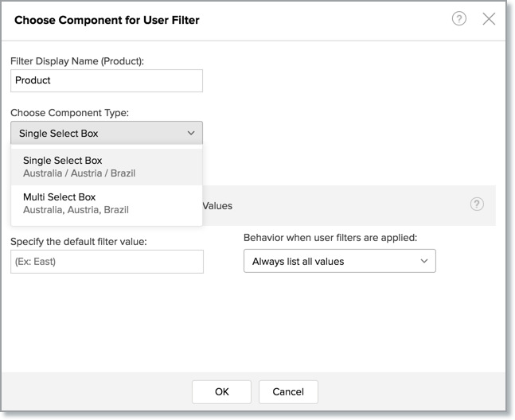
Task: Open the Always list all values dropdown
Action: pos(339,261)
